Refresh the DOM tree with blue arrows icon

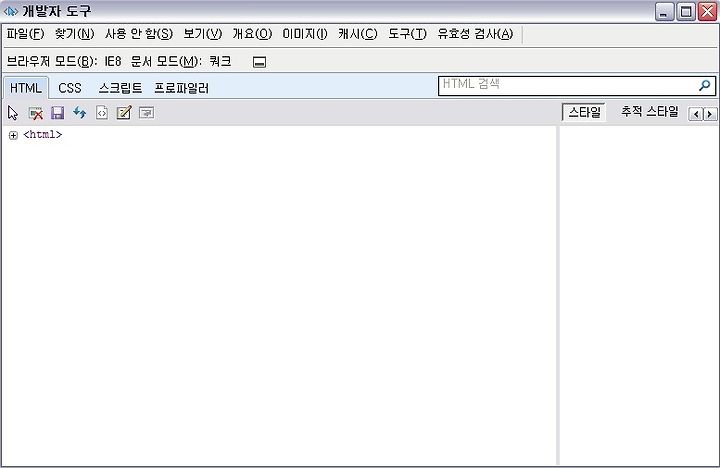click(x=79, y=113)
